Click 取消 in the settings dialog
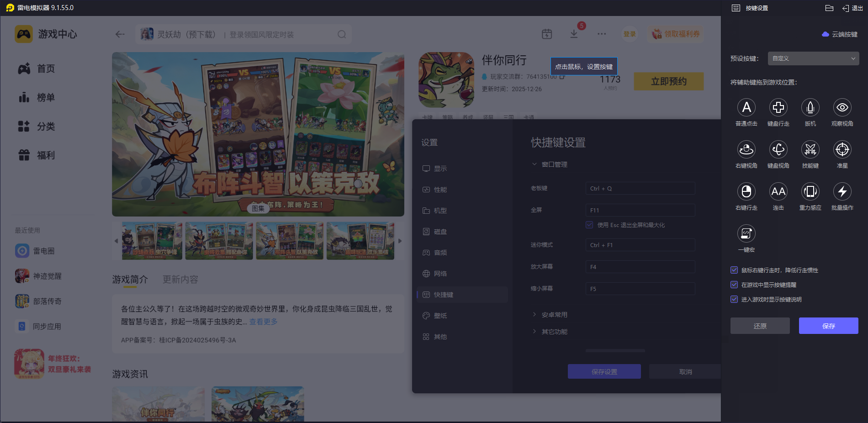The height and width of the screenshot is (423, 868). 685,371
